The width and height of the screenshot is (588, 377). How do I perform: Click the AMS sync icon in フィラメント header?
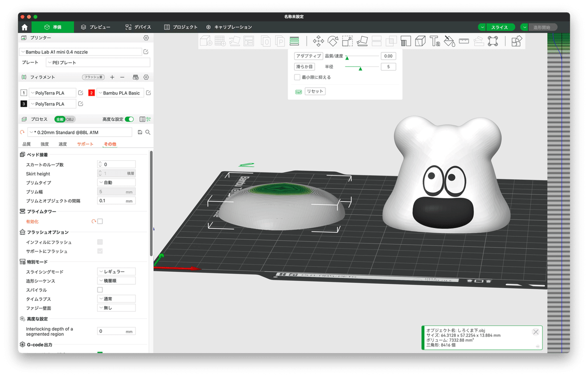136,77
